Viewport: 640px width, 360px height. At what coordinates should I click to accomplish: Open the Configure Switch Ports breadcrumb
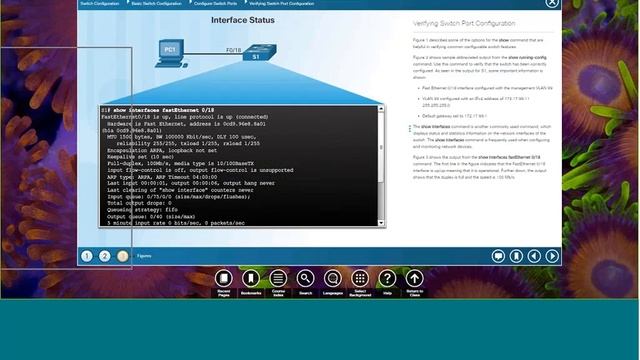click(216, 3)
